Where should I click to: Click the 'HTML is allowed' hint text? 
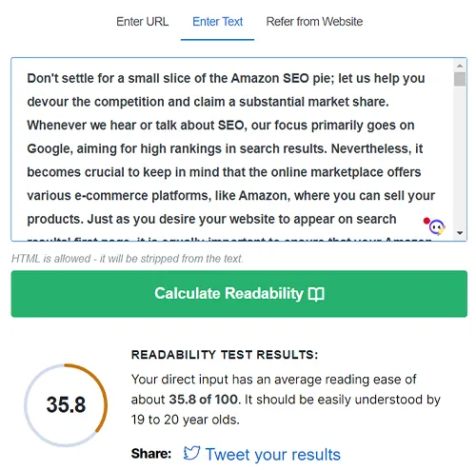(128, 259)
